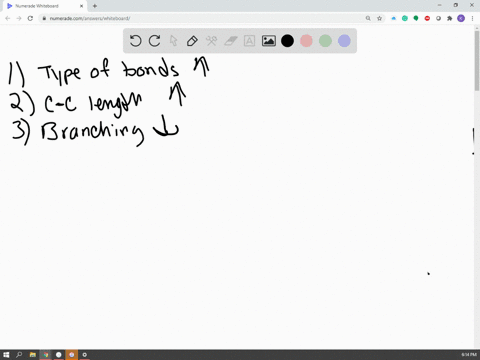Select the pointer selection tool
Screen dimensions: 480x360
click(x=173, y=41)
